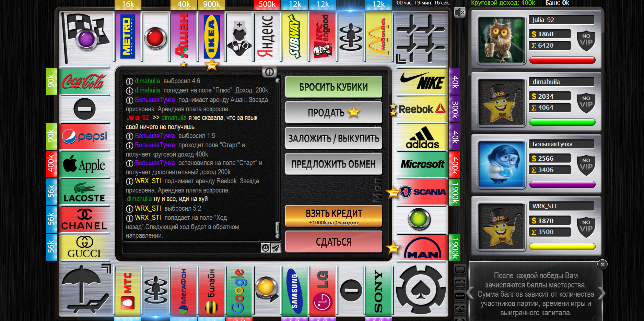Click dimahuila green color bar

[562, 122]
